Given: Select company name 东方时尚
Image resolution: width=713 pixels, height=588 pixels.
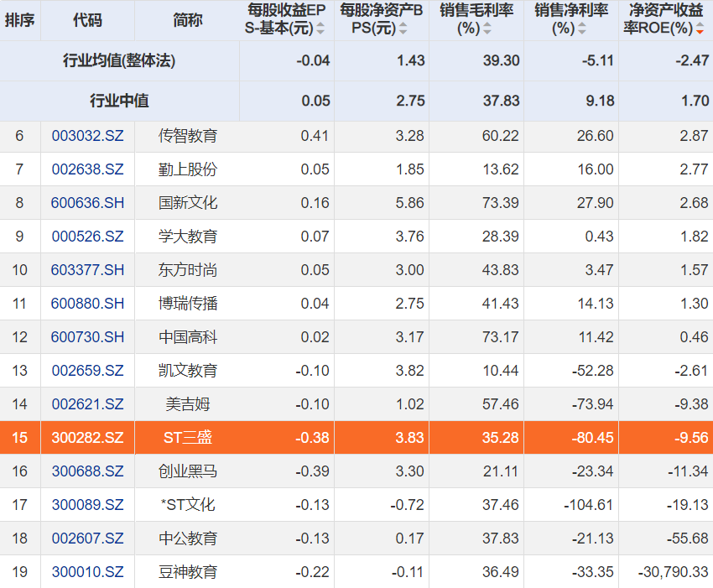Looking at the screenshot, I should [x=188, y=270].
